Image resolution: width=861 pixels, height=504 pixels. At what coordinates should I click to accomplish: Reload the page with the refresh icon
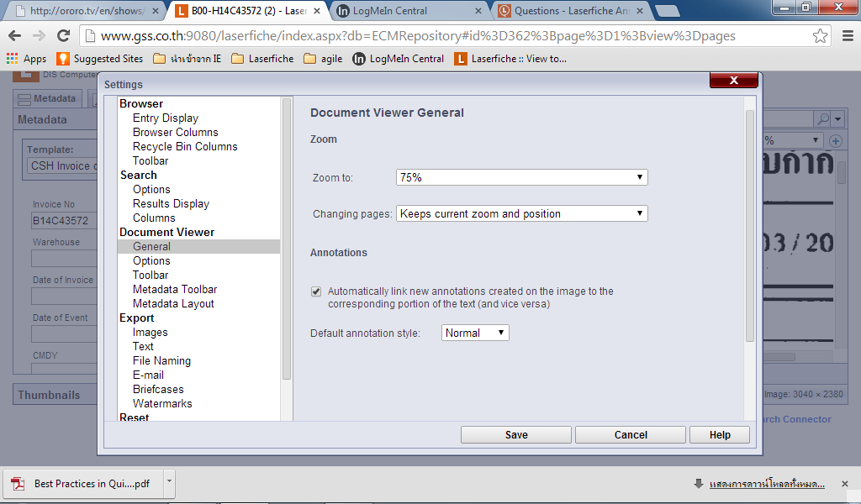point(64,36)
